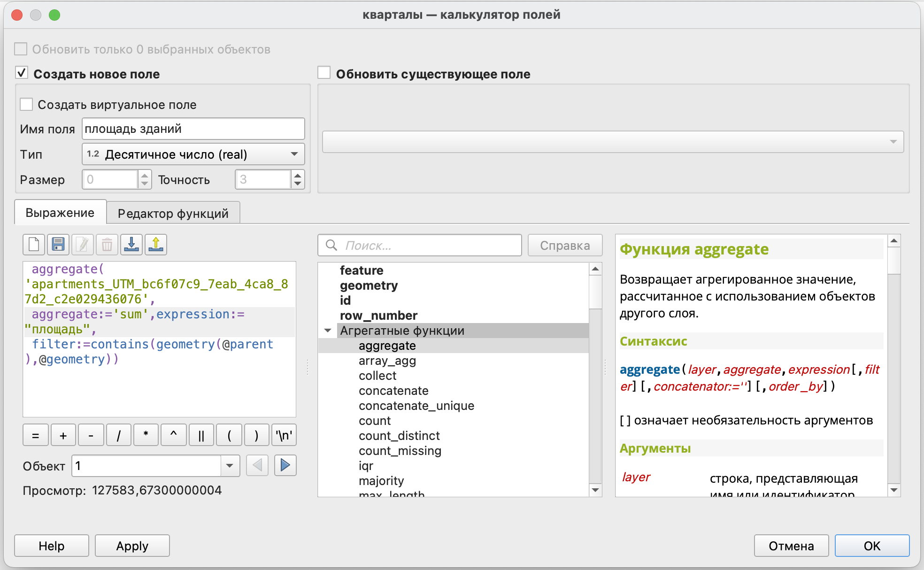Uncheck 'Создать новое поле' checkbox
This screenshot has height=570, width=924.
(x=22, y=73)
